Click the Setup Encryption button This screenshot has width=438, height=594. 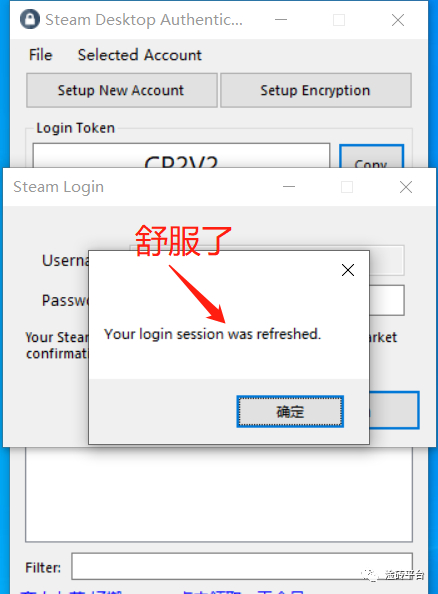[316, 91]
